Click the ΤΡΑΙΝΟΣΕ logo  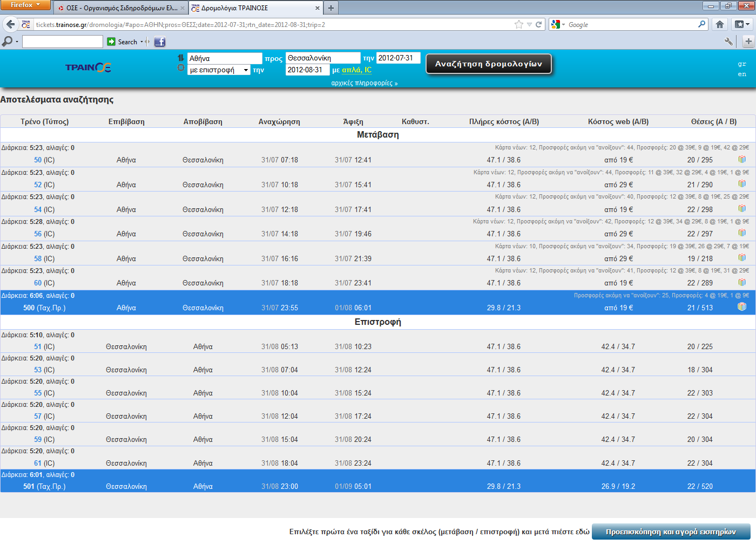point(88,67)
